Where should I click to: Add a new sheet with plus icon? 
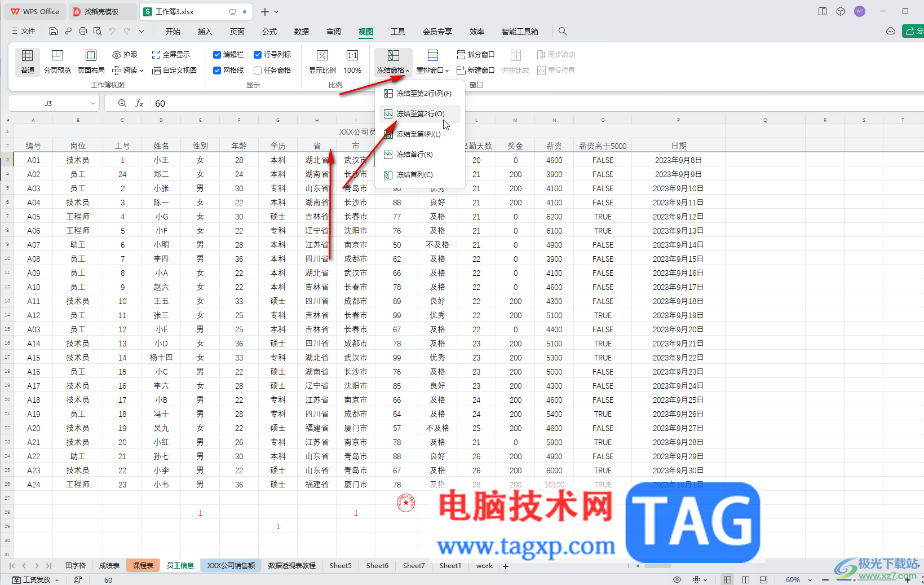click(506, 566)
